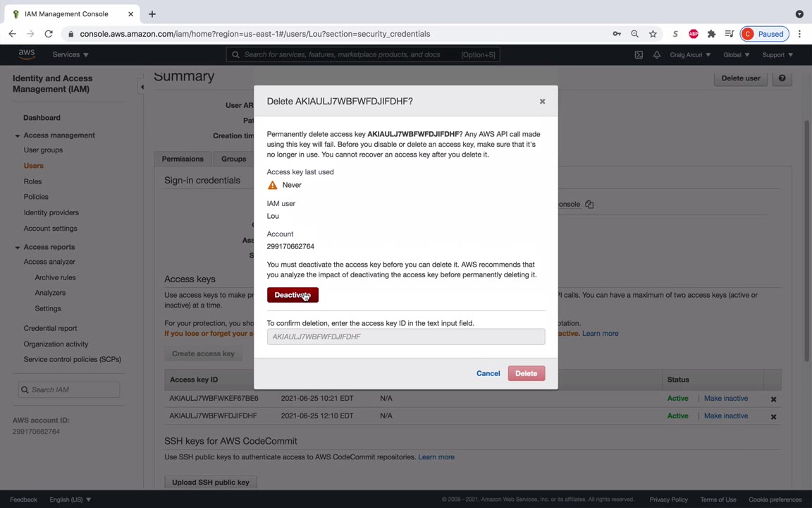This screenshot has height=508, width=812.
Task: Open Users in sidebar
Action: (x=33, y=166)
